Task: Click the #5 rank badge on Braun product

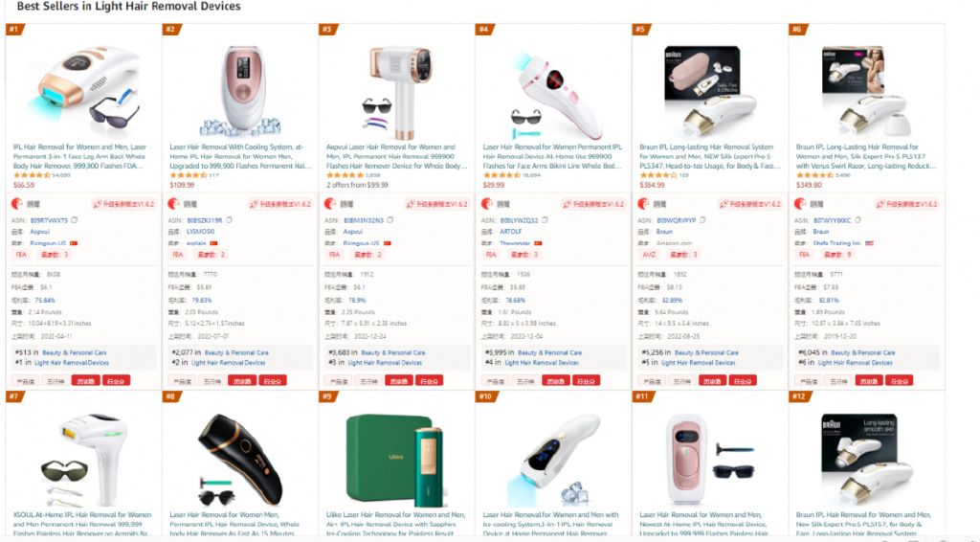Action: [x=642, y=29]
